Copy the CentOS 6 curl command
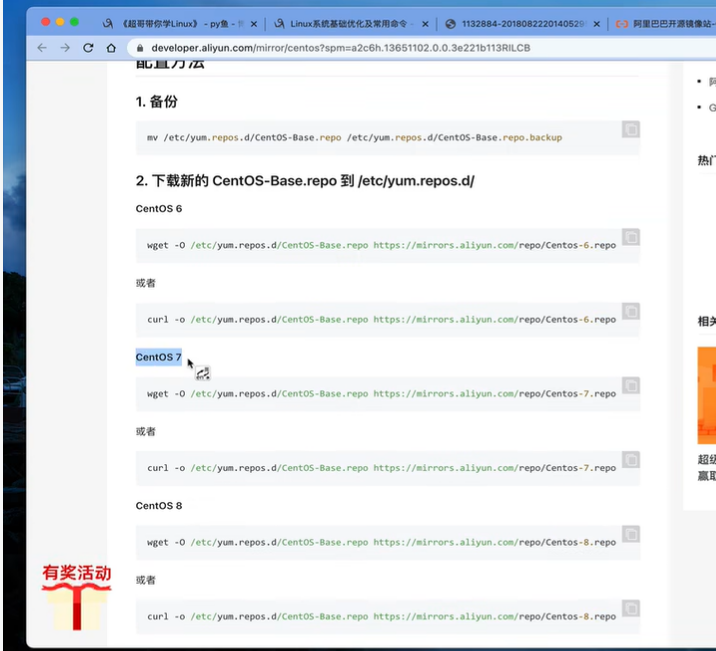 click(631, 311)
